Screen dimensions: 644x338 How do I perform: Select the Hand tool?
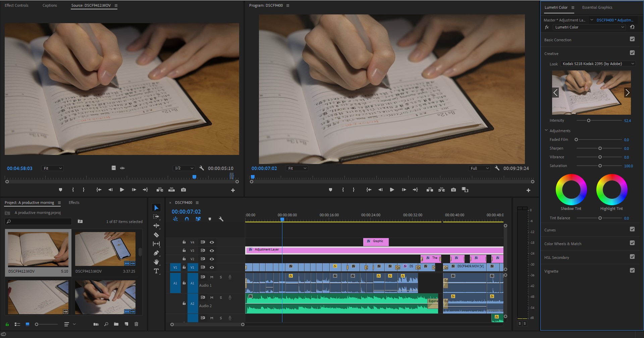[x=156, y=262]
